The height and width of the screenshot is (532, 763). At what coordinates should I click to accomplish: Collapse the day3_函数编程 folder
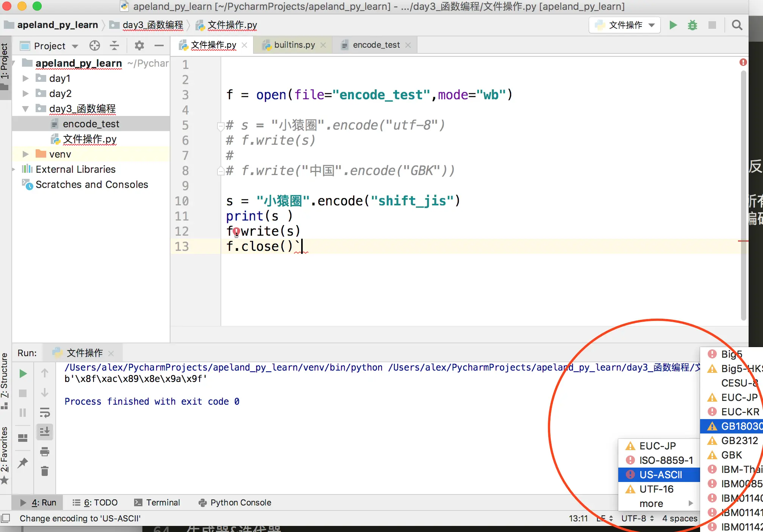click(x=25, y=109)
